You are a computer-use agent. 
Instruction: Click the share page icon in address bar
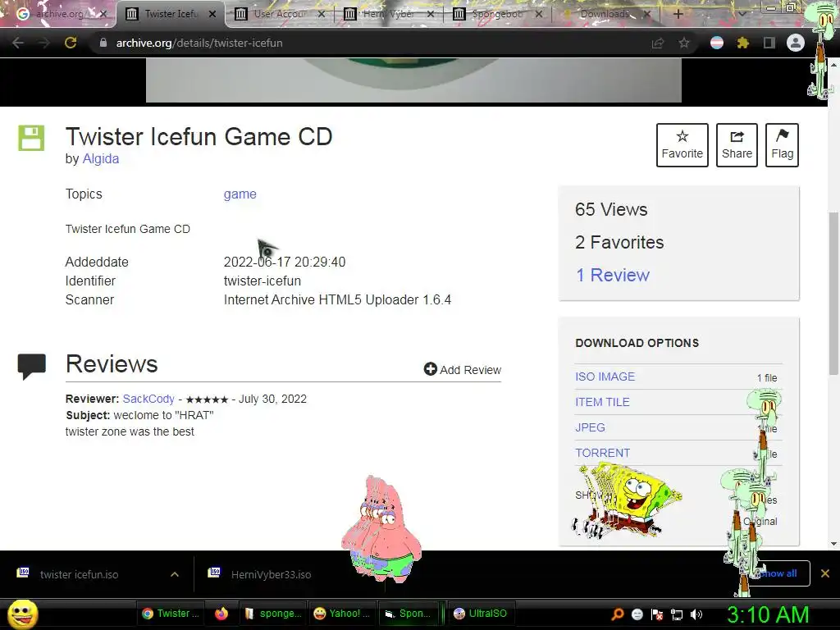tap(658, 43)
